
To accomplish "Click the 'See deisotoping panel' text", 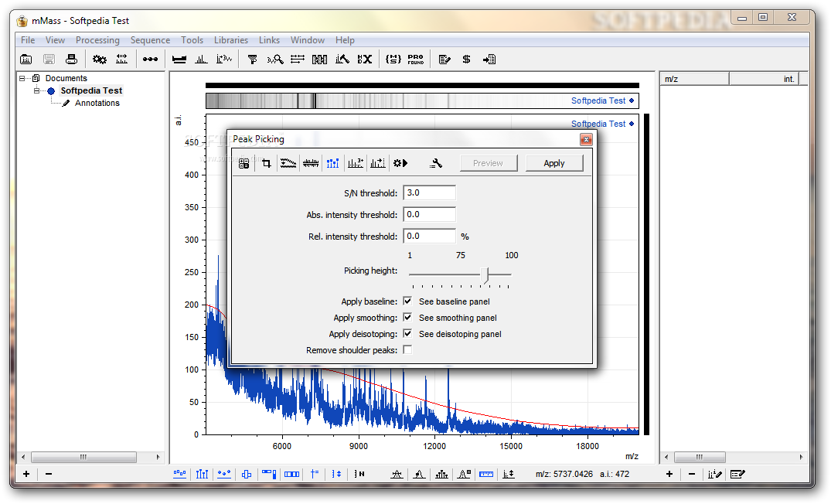I will point(460,334).
